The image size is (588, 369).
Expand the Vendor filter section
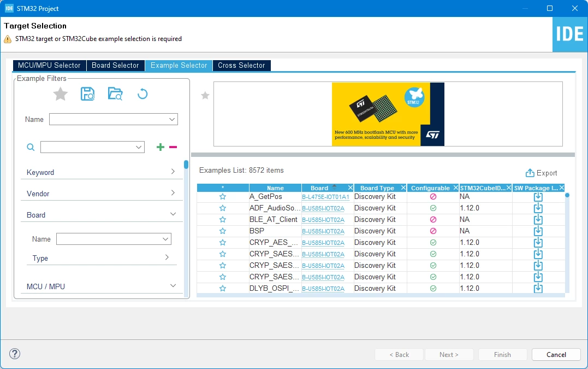(102, 194)
